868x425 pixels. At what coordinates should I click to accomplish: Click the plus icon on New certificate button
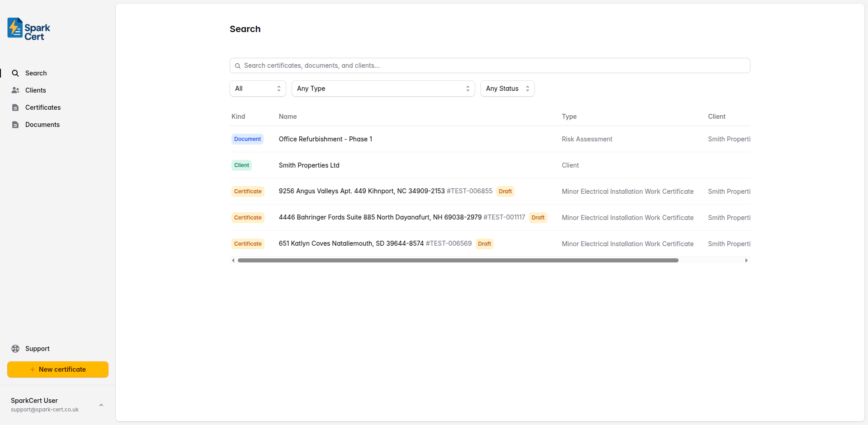[x=33, y=369]
